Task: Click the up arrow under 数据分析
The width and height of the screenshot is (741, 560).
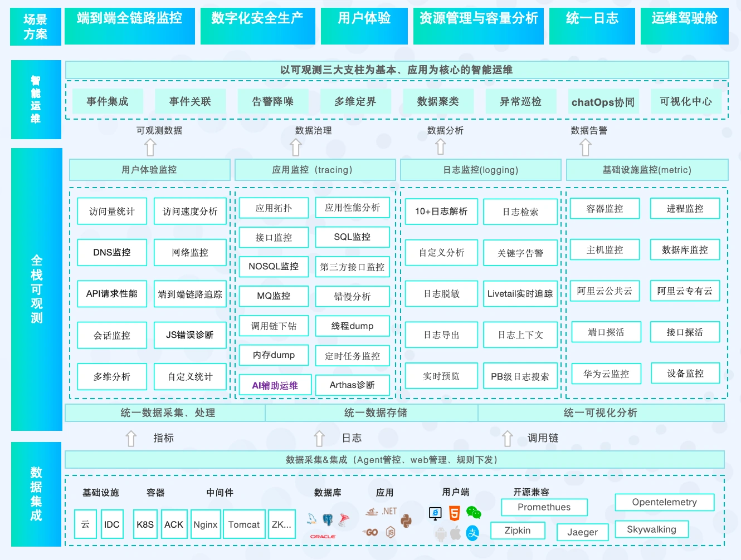Action: click(x=441, y=146)
